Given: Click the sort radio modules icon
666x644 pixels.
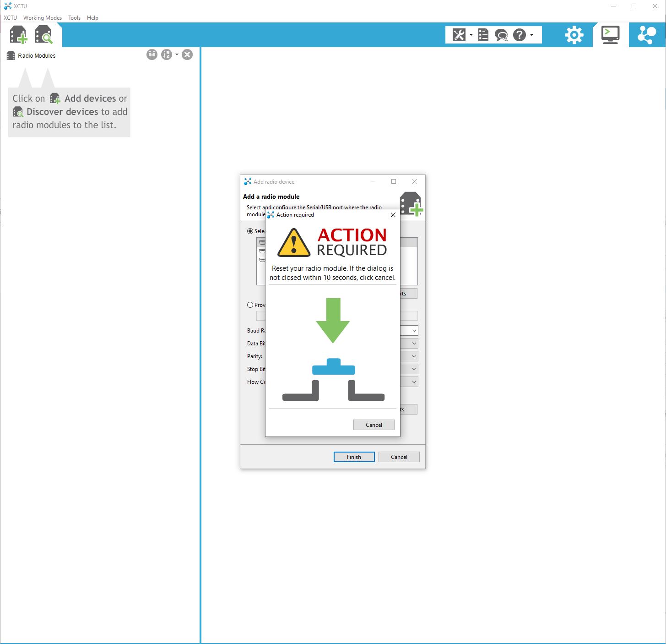Looking at the screenshot, I should (166, 55).
